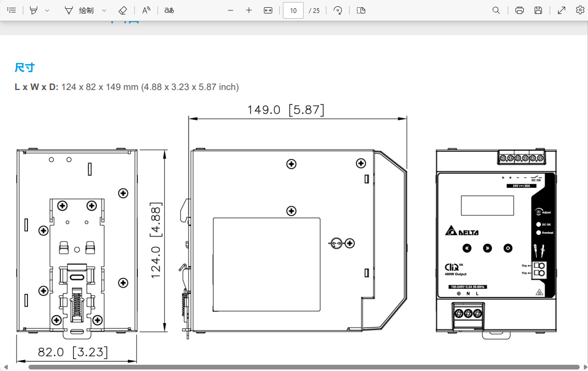Viewport: 588px width, 371px height.
Task: Open the draw tool options dropdown arrow
Action: [104, 10]
